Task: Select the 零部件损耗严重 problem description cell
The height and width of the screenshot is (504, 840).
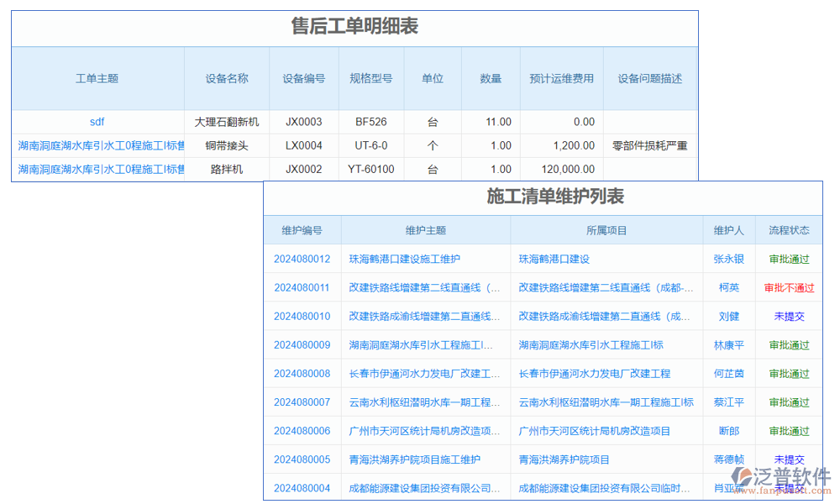Action: point(650,145)
